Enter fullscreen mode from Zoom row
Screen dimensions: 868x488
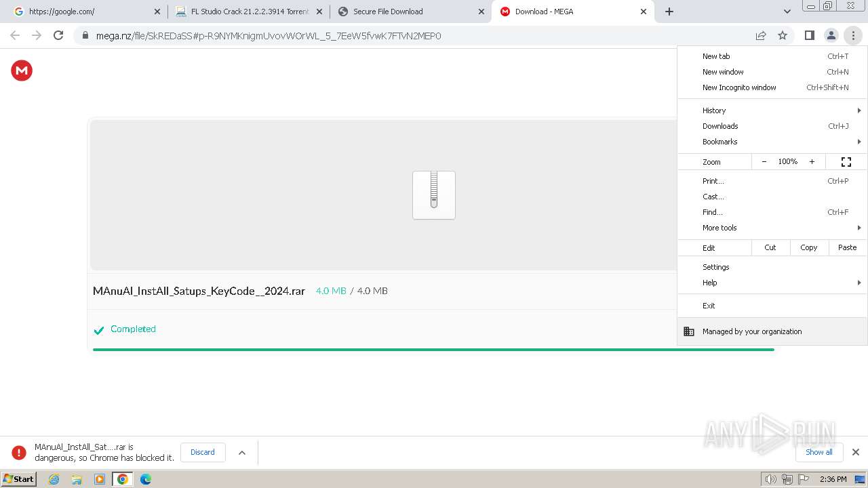click(x=846, y=161)
